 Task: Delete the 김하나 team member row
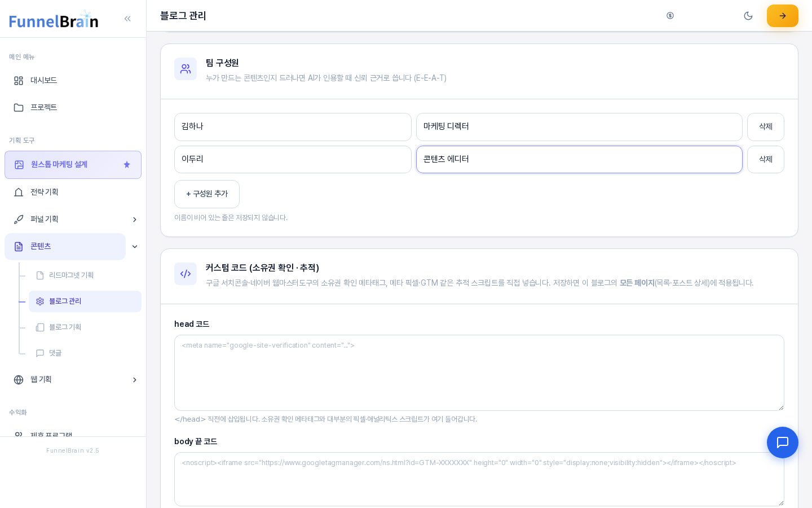coord(766,127)
